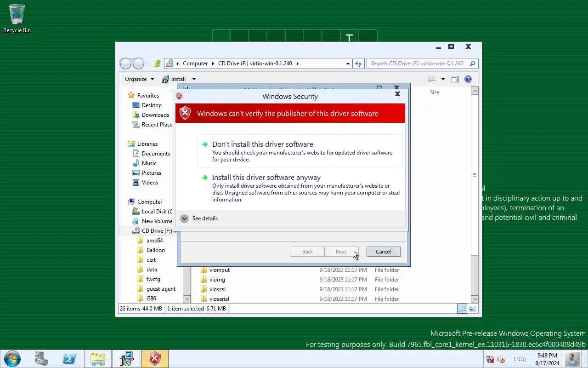Screen dimensions: 588x368
Task: Open amd64 folder in tree
Action: click(x=150, y=241)
